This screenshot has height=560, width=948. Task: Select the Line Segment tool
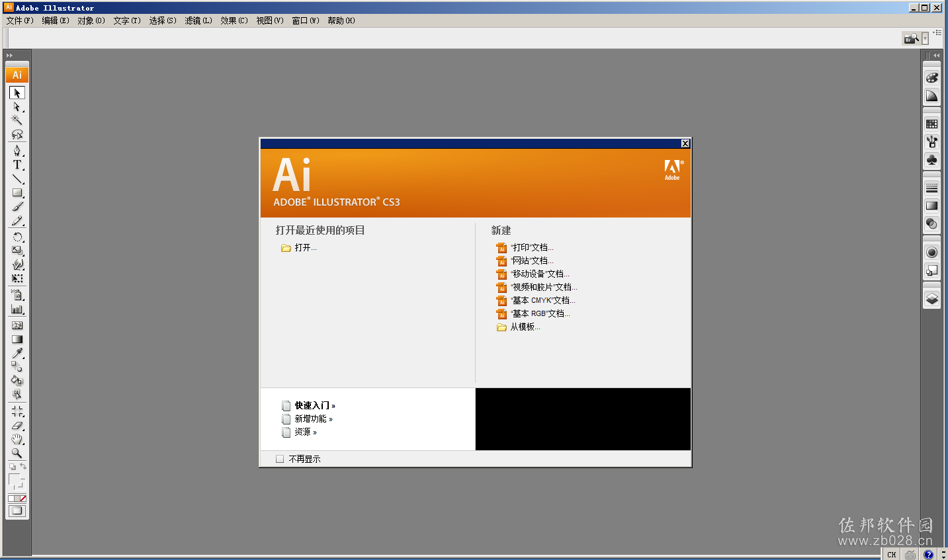[x=17, y=179]
